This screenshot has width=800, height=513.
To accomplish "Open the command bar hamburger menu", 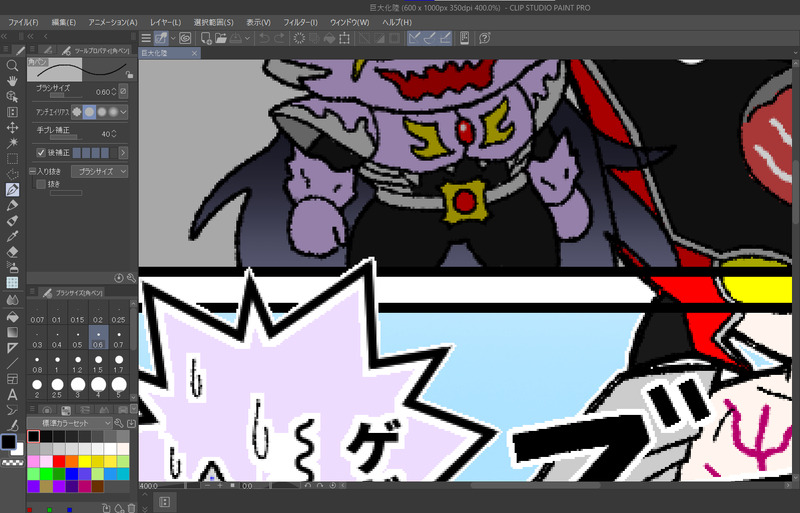I will tap(146, 38).
